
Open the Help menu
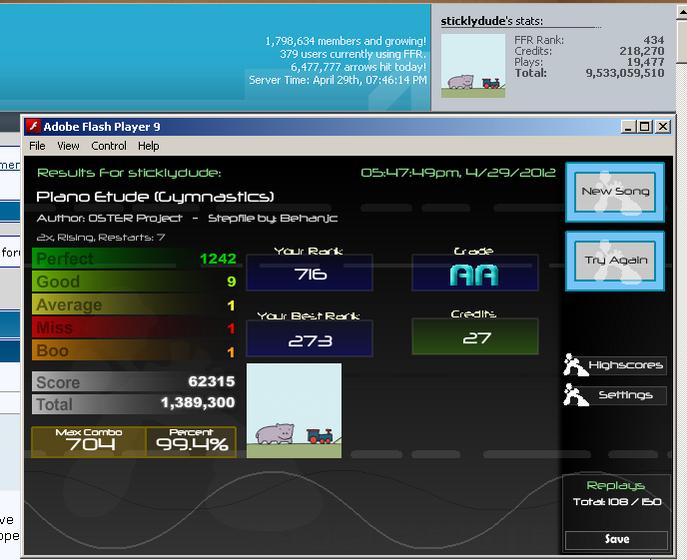pos(149,146)
